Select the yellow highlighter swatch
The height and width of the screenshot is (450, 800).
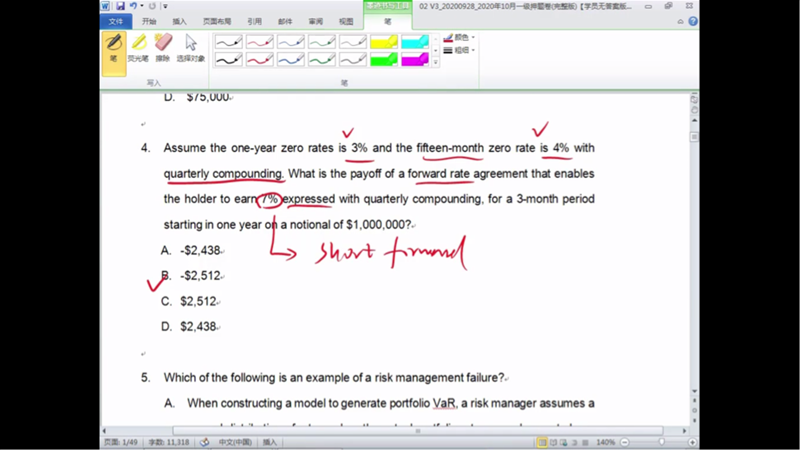[x=384, y=42]
